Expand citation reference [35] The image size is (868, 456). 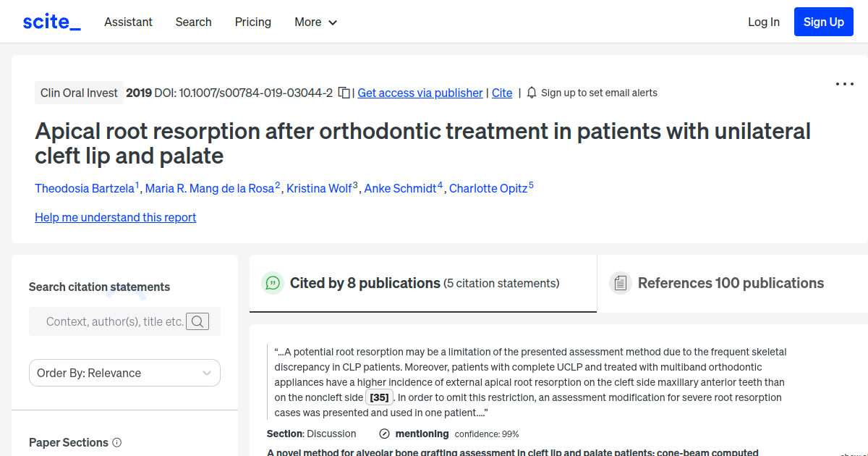[379, 397]
